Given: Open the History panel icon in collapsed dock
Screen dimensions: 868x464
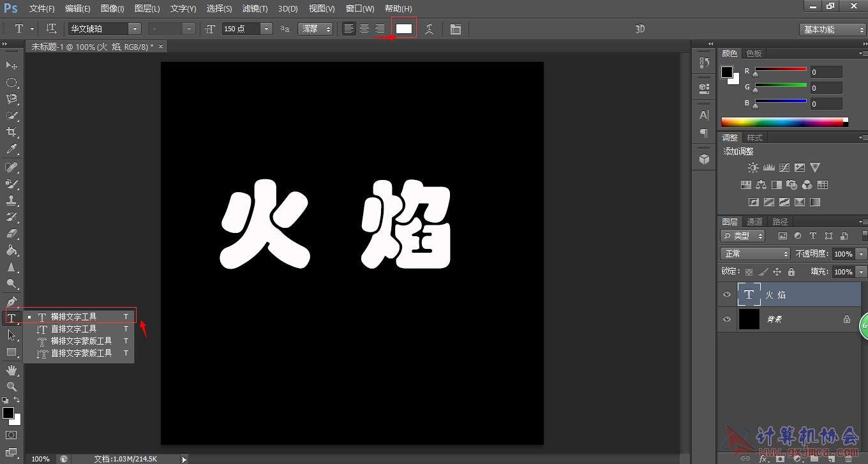Looking at the screenshot, I should pyautogui.click(x=704, y=63).
